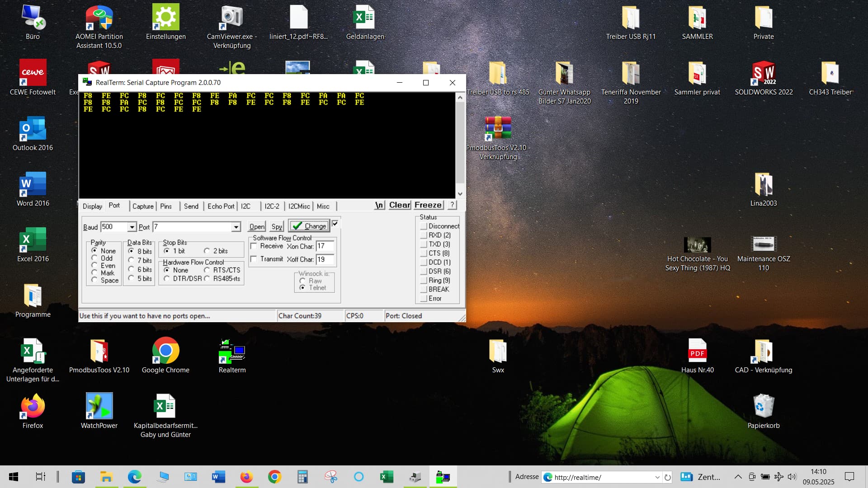Image resolution: width=868 pixels, height=488 pixels.
Task: Enable Receive software flow control
Action: (x=254, y=246)
